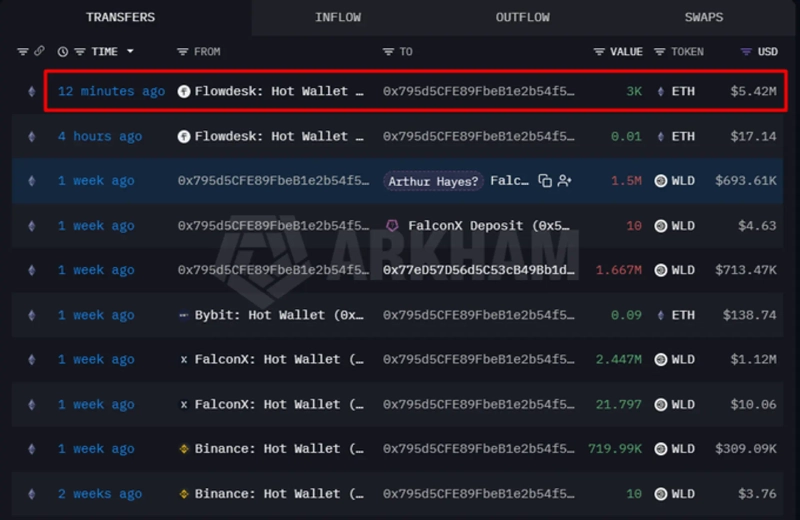Switch to the TRANSFERS tab
The width and height of the screenshot is (800, 520).
click(120, 17)
